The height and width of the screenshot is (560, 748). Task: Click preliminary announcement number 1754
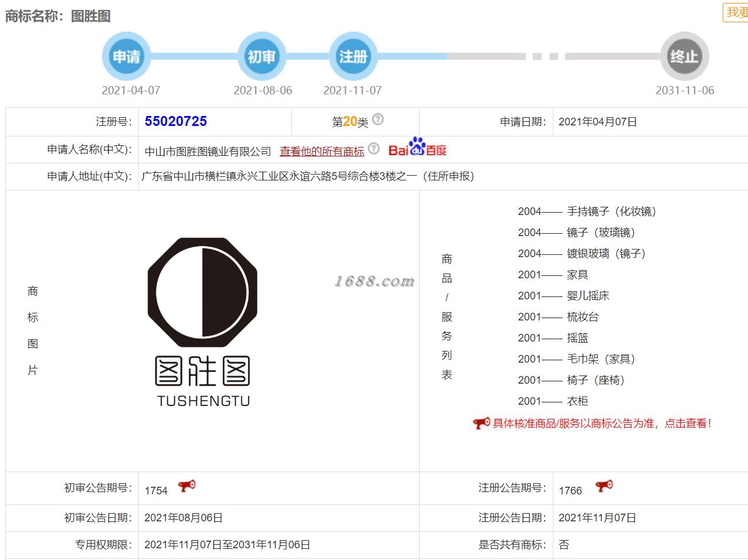tap(157, 491)
